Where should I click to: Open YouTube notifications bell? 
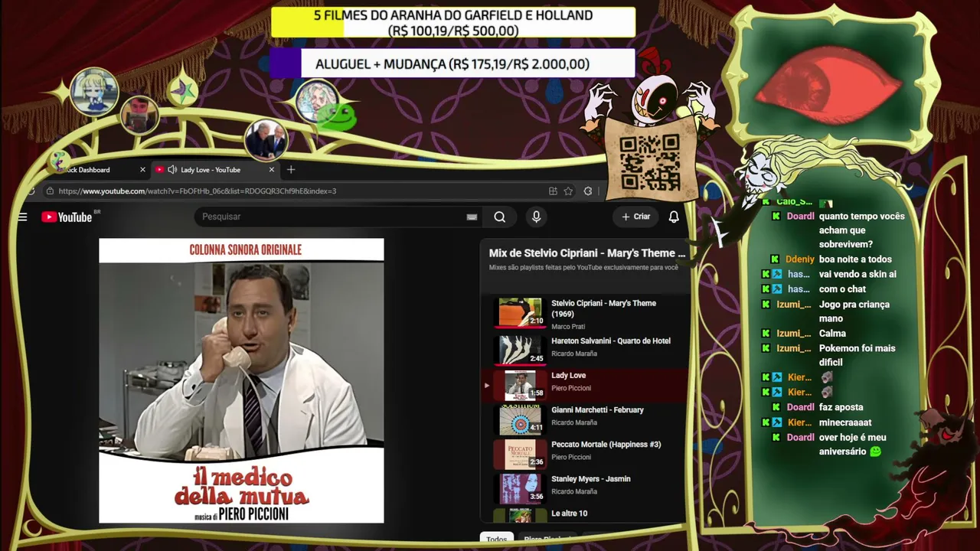click(x=674, y=217)
